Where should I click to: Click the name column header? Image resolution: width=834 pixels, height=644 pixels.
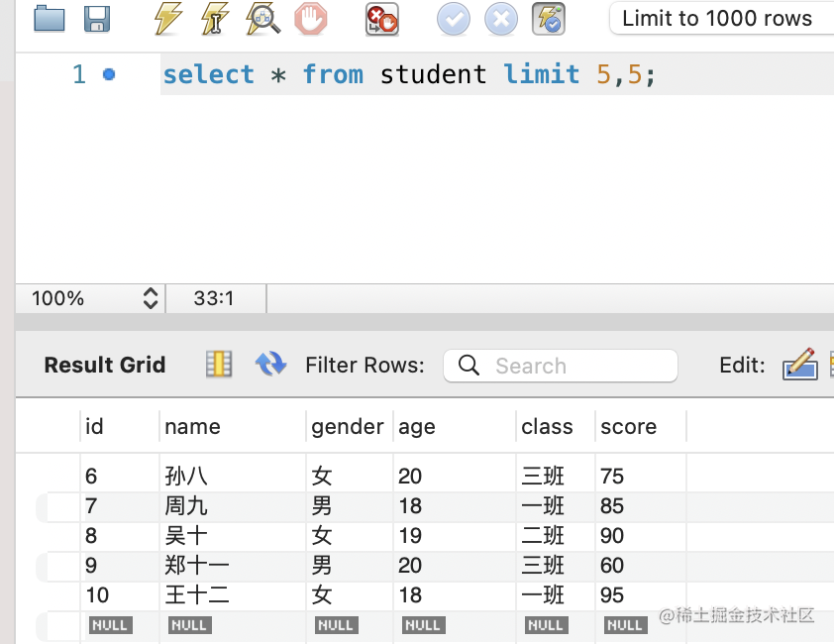(x=192, y=427)
